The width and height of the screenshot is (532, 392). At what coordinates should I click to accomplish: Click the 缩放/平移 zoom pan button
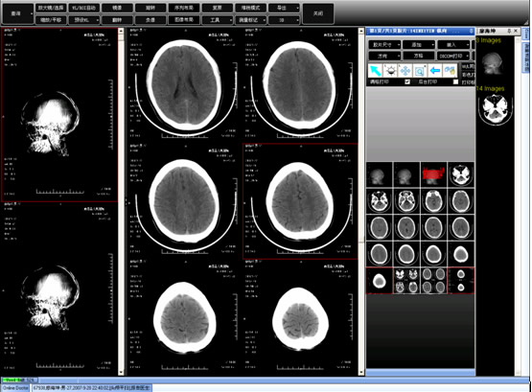click(51, 20)
